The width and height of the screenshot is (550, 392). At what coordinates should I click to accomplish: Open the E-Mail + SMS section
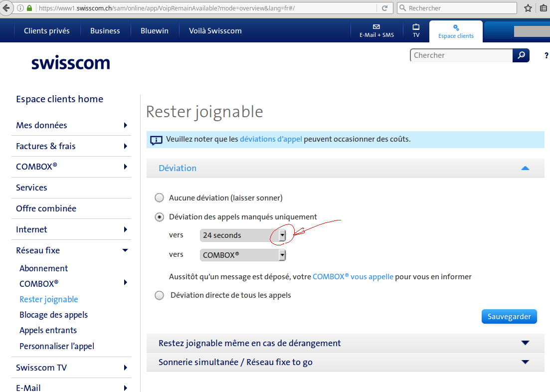[375, 30]
